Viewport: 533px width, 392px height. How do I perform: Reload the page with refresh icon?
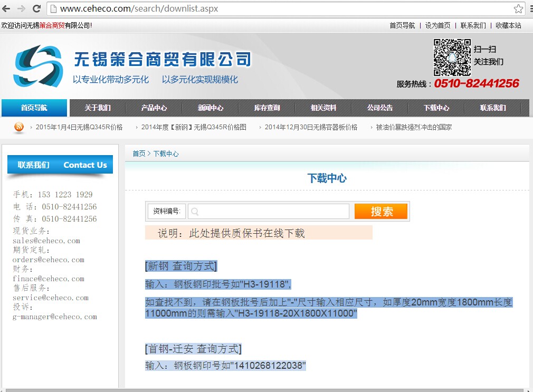click(x=36, y=8)
